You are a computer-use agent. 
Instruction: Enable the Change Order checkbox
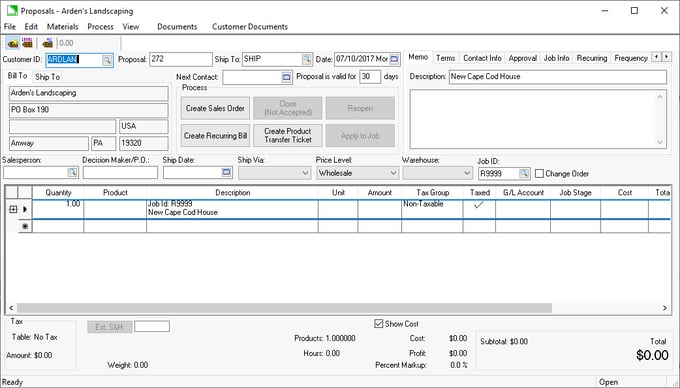539,173
